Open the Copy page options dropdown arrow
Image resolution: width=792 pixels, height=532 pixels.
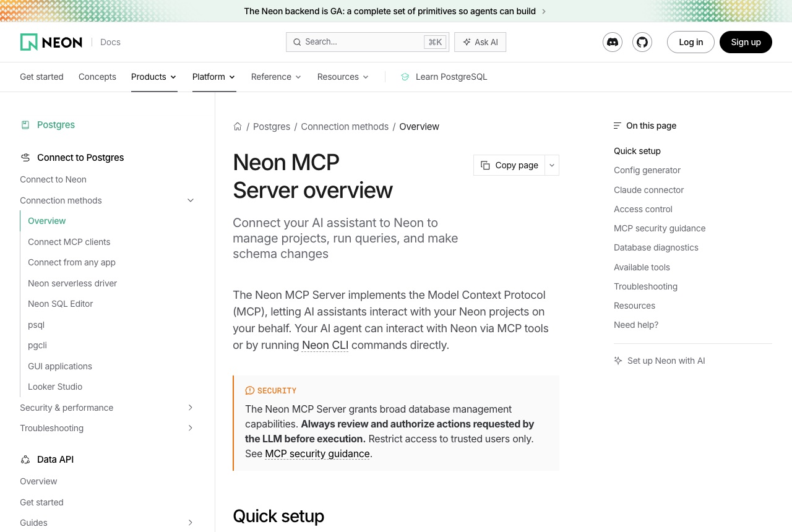pyautogui.click(x=552, y=165)
